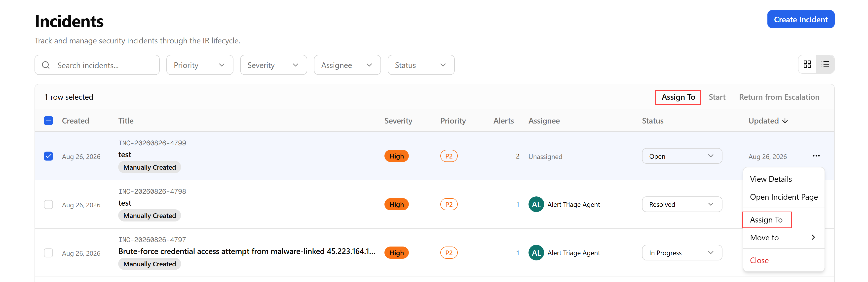This screenshot has height=282, width=868.
Task: Expand the Resolved status dropdown
Action: coord(682,205)
